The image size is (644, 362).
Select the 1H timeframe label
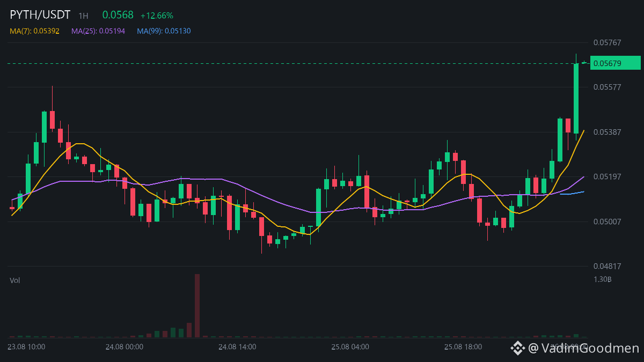point(83,16)
